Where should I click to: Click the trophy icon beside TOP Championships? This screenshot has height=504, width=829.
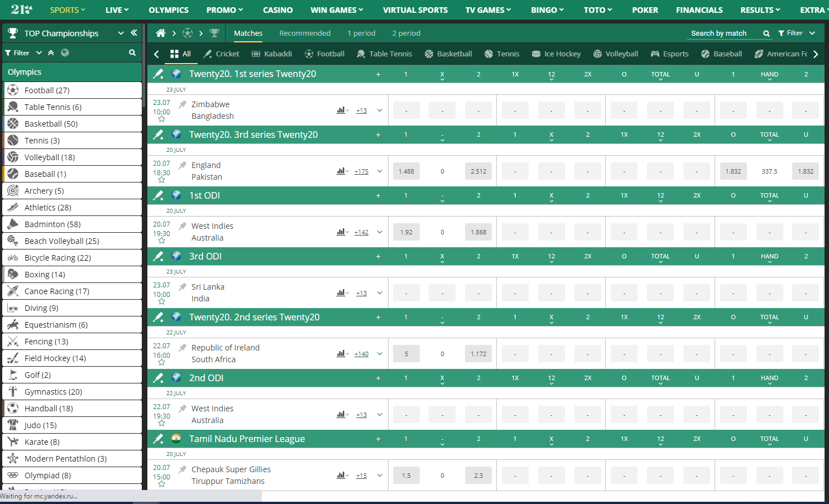tap(13, 33)
